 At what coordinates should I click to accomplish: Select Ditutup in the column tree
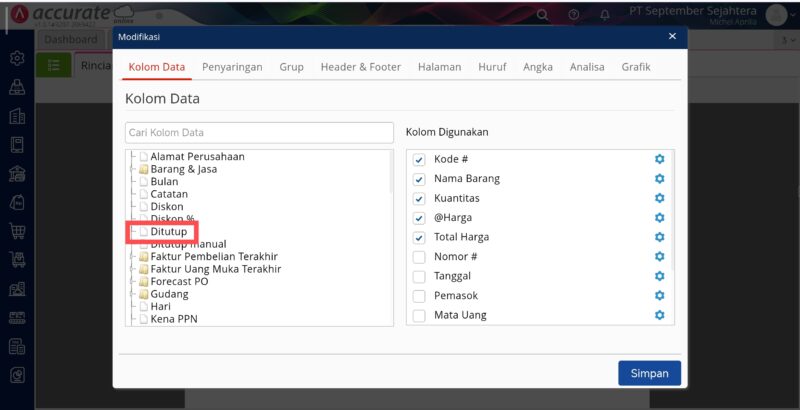pyautogui.click(x=168, y=232)
